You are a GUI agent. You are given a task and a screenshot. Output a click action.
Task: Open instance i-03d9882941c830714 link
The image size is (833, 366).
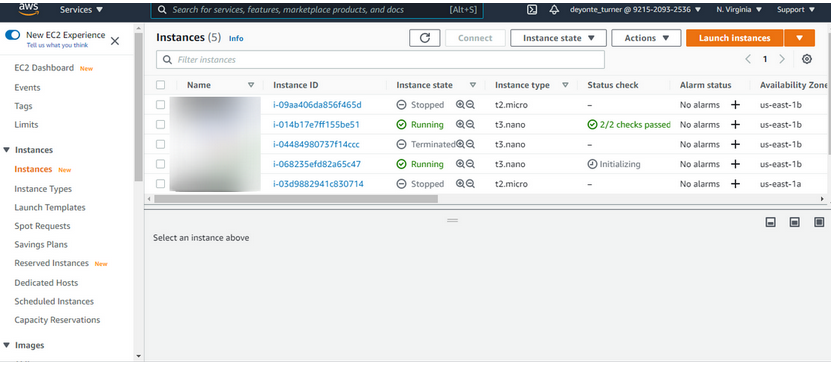318,184
